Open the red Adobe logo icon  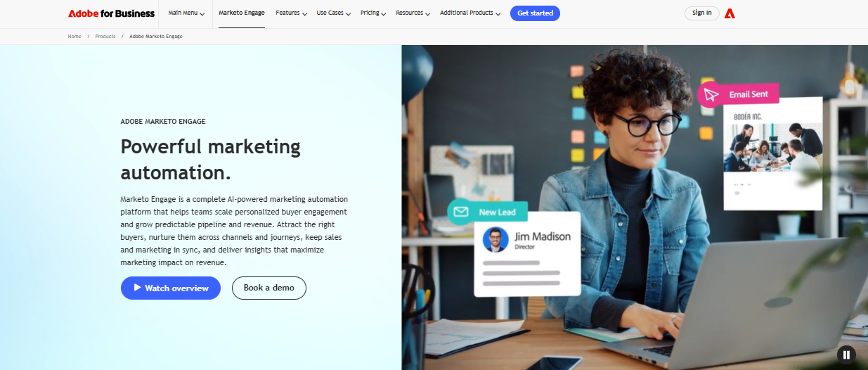(730, 13)
